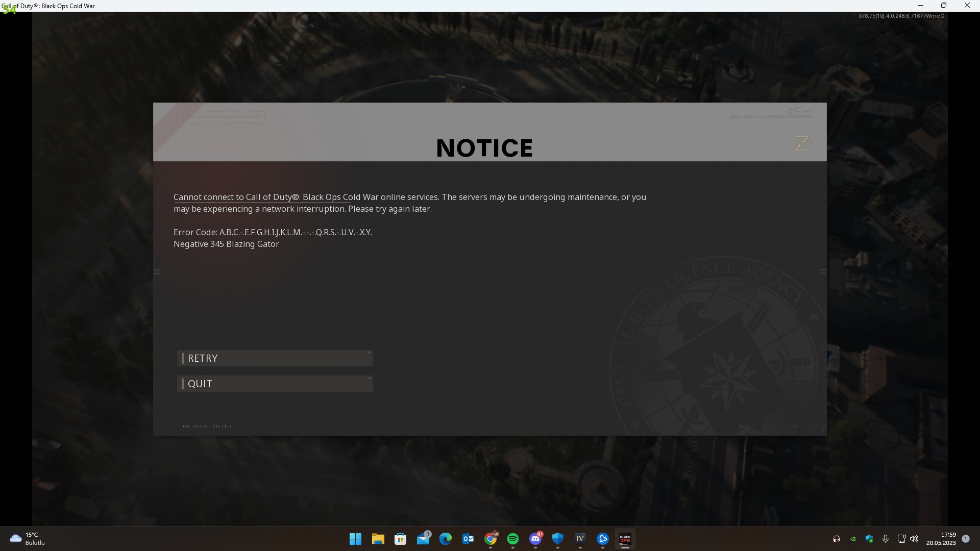Open the clock and date flyout
Screen dimensions: 980x551
(x=941, y=539)
